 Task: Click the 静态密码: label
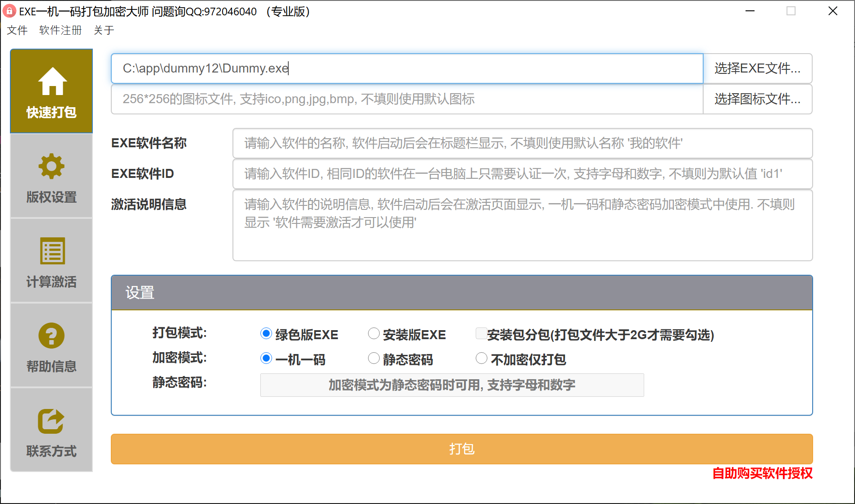click(x=179, y=382)
